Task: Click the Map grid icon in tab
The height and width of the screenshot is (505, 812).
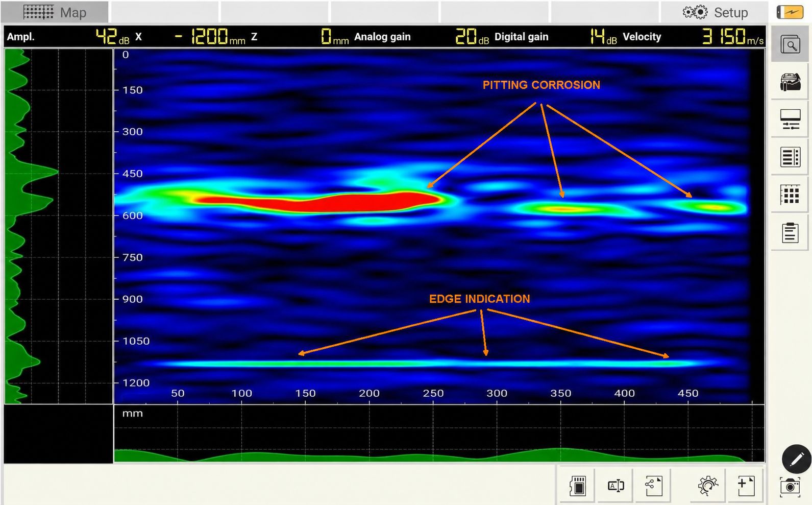Action: (39, 12)
